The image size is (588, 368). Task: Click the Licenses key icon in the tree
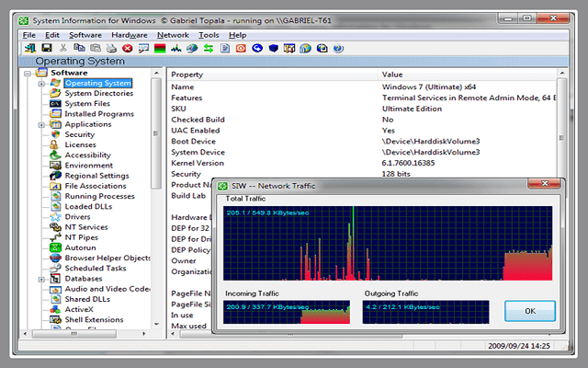pyautogui.click(x=54, y=144)
